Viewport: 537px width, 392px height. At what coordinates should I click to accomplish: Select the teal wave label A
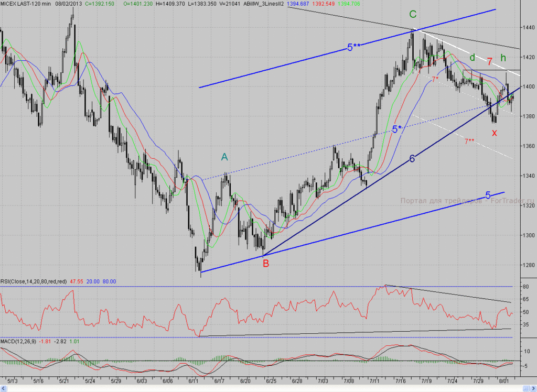pyautogui.click(x=224, y=157)
